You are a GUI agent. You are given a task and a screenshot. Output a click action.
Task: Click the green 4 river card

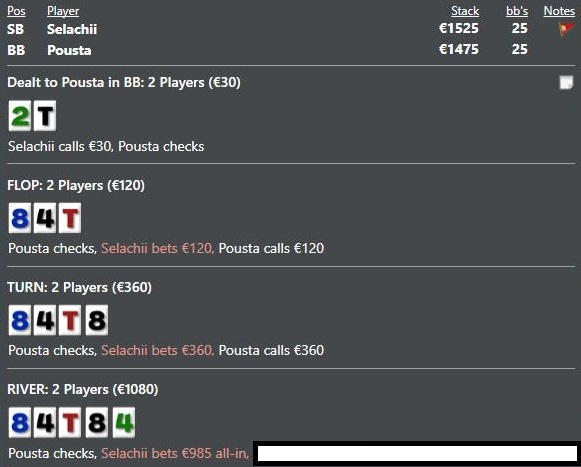click(x=124, y=423)
